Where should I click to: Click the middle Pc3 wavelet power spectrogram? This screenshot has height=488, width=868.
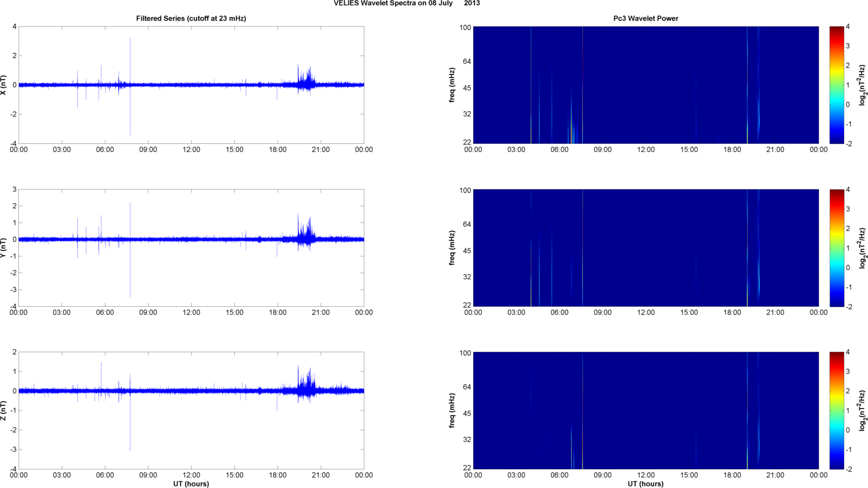pyautogui.click(x=646, y=248)
